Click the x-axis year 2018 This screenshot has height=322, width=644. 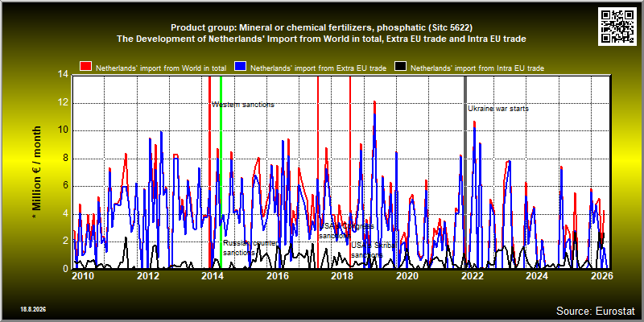[x=341, y=276]
